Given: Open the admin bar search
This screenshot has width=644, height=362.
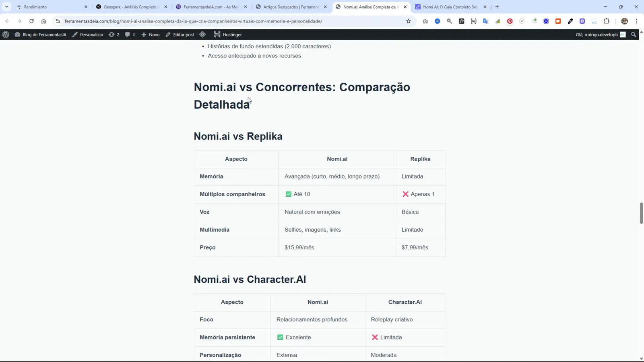Looking at the screenshot, I should click(x=633, y=35).
